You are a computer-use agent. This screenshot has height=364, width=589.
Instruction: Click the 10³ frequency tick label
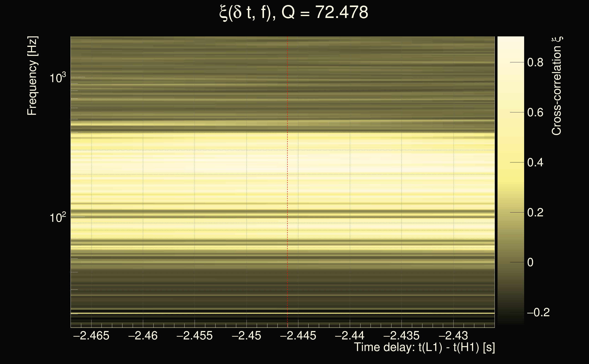pos(58,78)
